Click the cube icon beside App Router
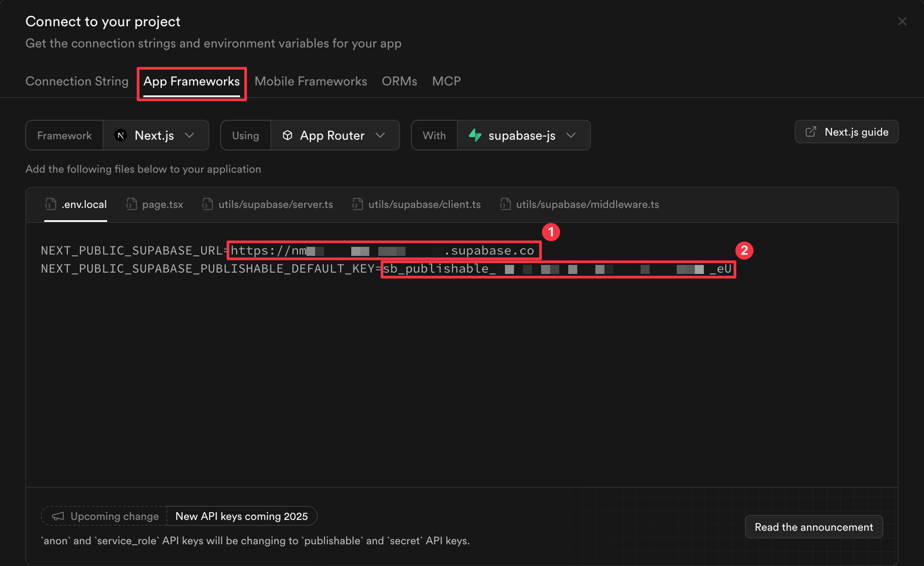This screenshot has width=924, height=566. tap(288, 135)
